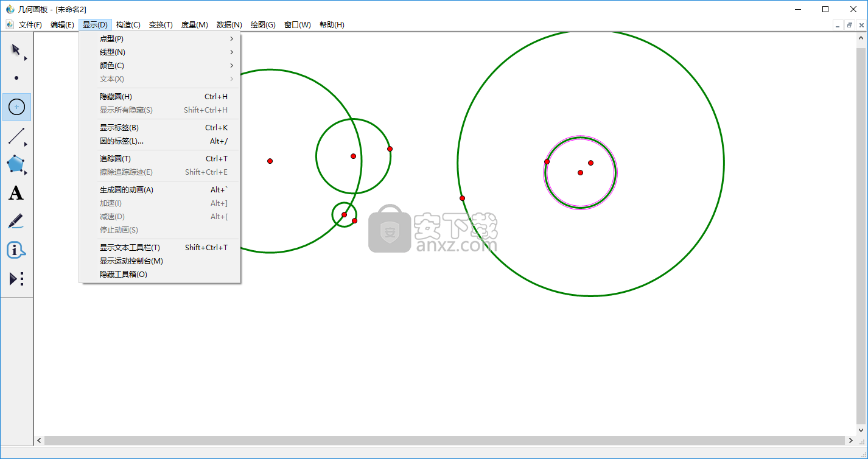Expand polygon tool flyout triangle

pos(26,173)
